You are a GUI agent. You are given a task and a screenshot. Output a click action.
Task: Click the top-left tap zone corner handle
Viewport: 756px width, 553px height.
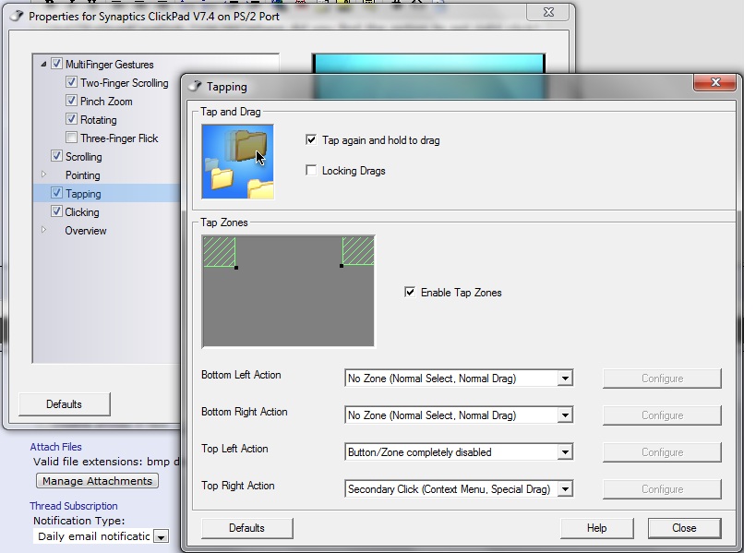236,267
